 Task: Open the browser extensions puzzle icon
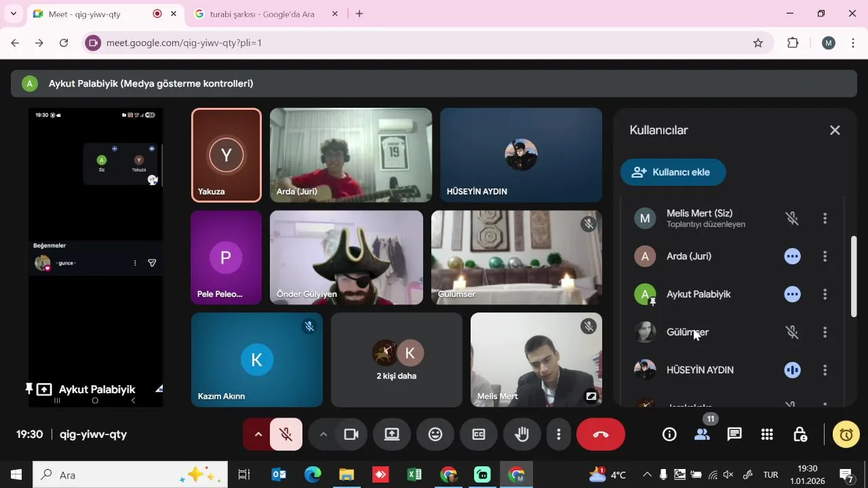pyautogui.click(x=793, y=43)
